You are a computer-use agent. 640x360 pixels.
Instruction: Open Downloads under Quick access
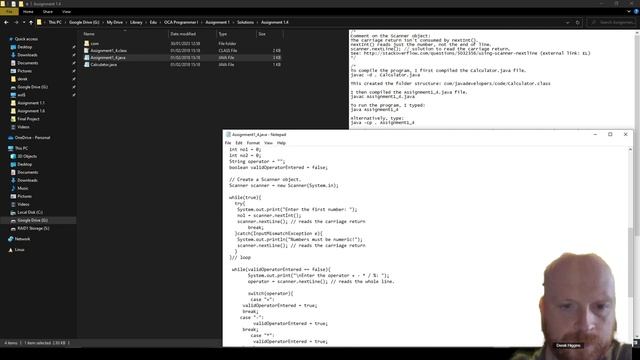[27, 55]
